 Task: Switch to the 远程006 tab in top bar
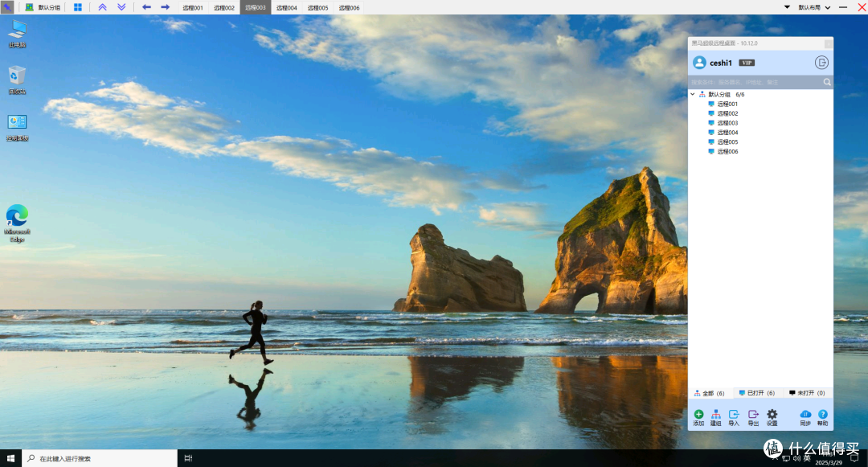click(350, 8)
